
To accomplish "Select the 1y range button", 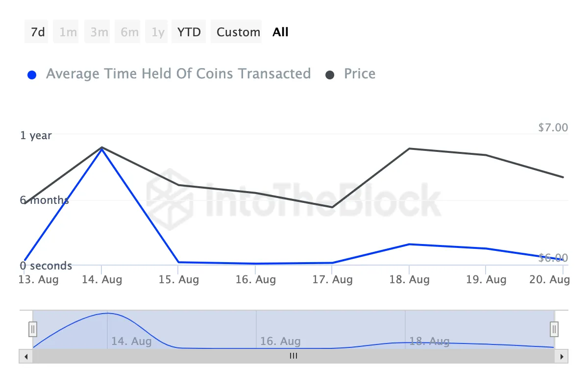I will (158, 32).
